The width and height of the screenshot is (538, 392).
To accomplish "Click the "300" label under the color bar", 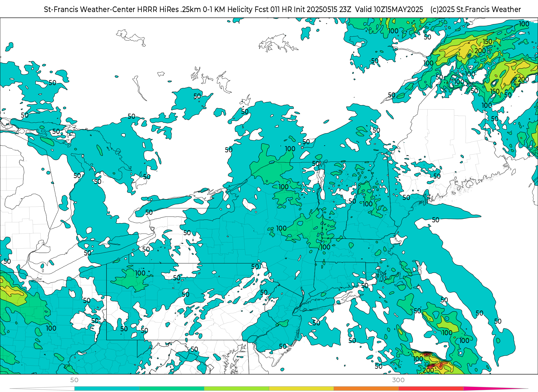I will tap(398, 380).
